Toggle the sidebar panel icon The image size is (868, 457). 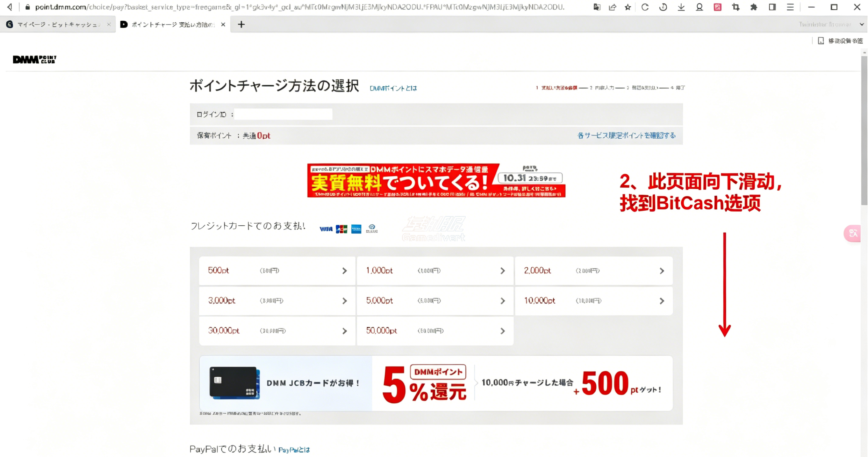(x=772, y=7)
